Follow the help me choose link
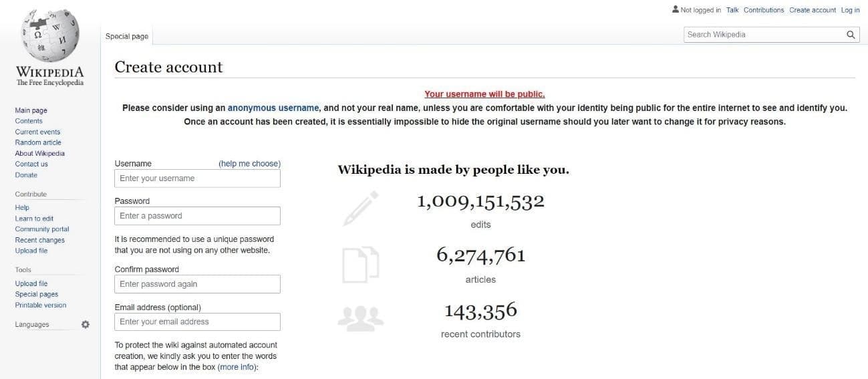868x379 pixels. tap(250, 164)
